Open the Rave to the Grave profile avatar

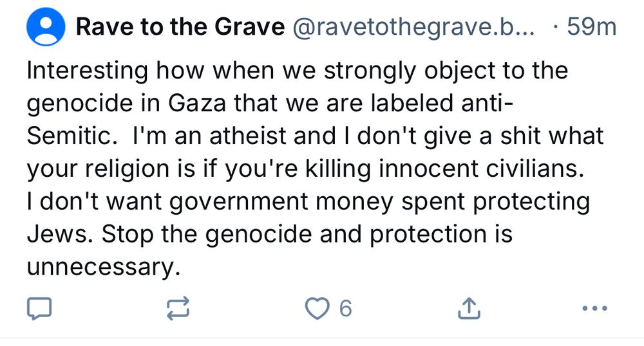(44, 28)
